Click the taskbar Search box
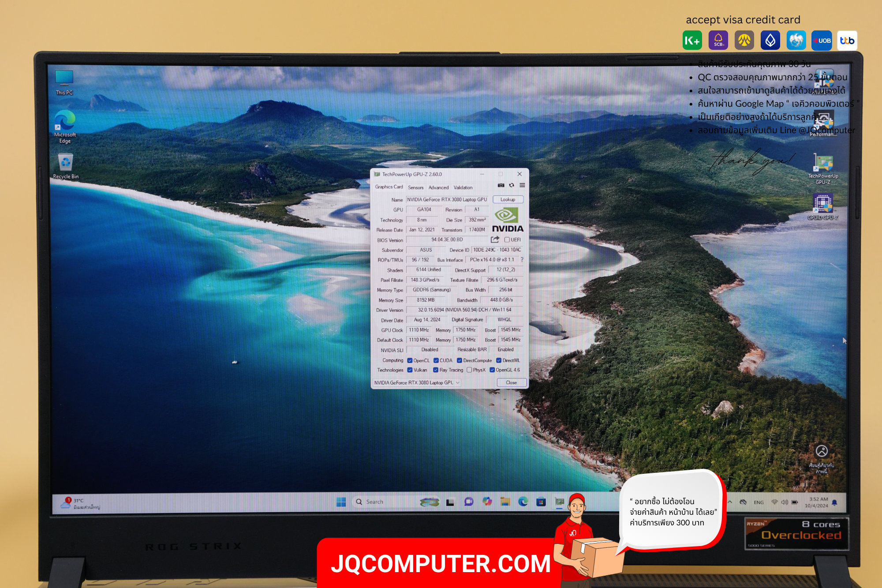The image size is (882, 588). (x=386, y=502)
